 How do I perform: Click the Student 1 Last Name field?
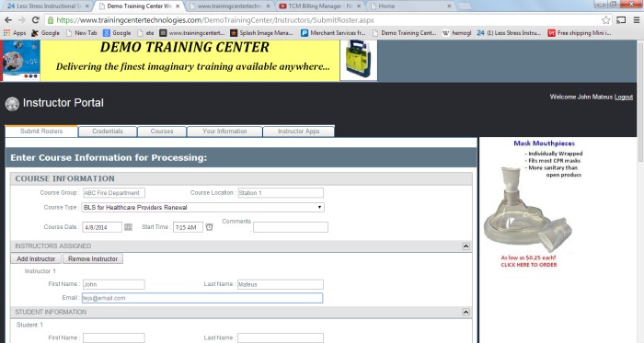click(281, 338)
